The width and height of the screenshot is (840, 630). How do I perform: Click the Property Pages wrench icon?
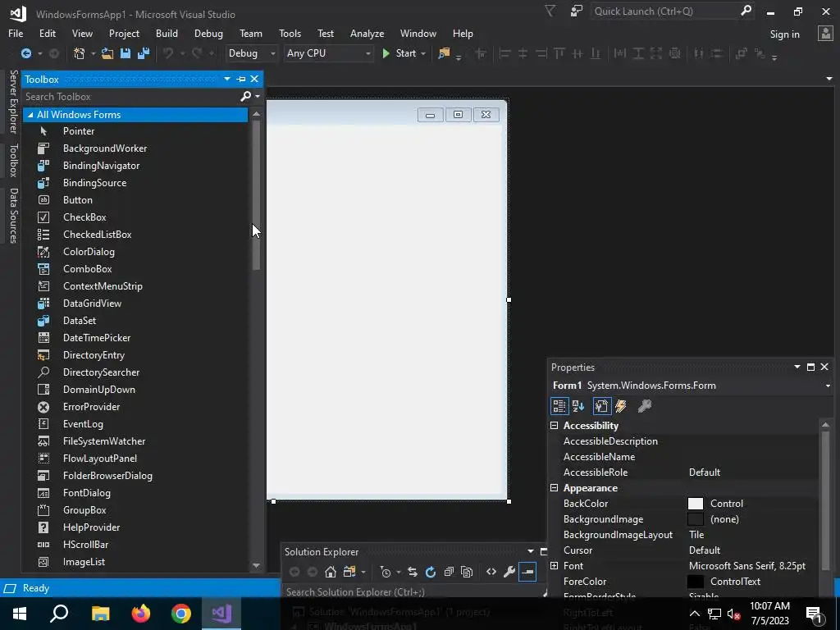click(x=645, y=406)
